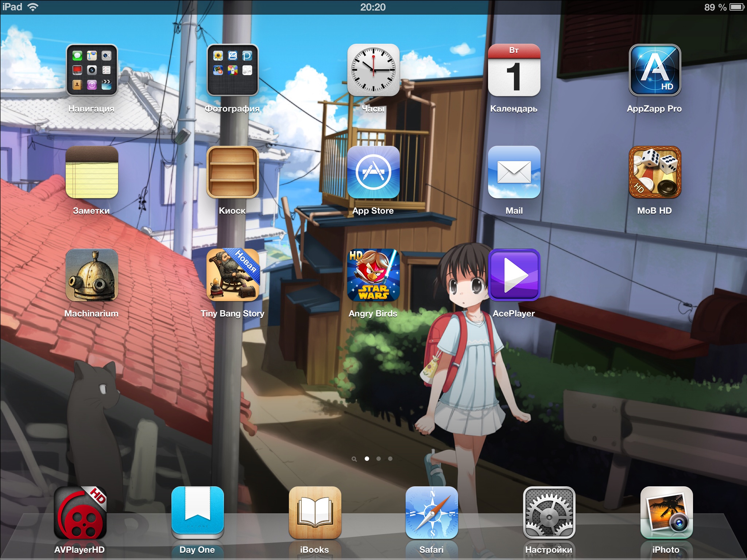Open iBooks from the dock
This screenshot has height=560, width=747.
315,513
